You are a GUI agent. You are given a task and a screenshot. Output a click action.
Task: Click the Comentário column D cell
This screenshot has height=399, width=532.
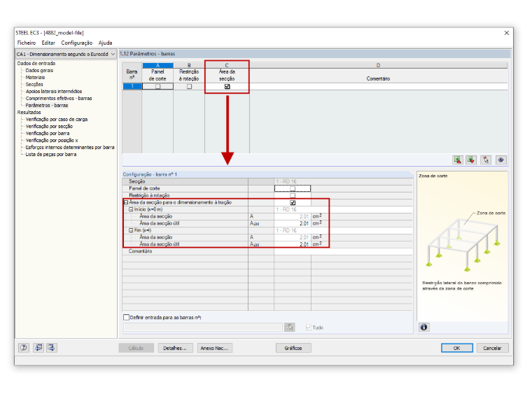click(x=379, y=87)
